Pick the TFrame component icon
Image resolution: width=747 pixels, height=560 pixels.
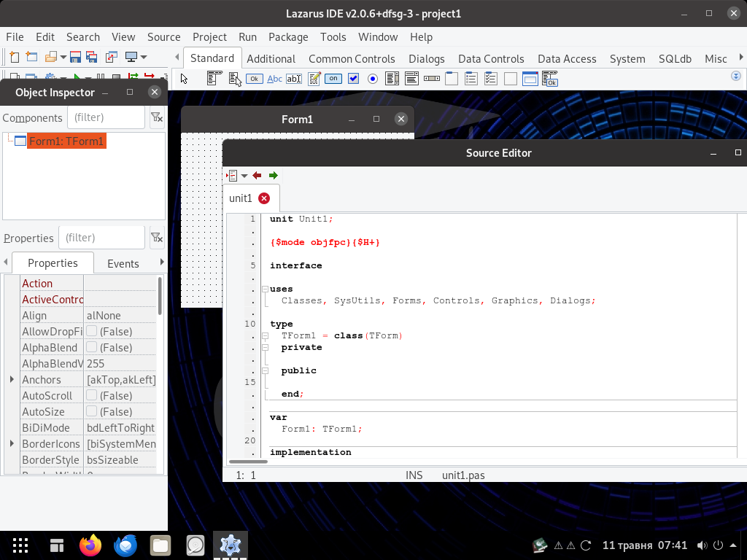tap(530, 79)
